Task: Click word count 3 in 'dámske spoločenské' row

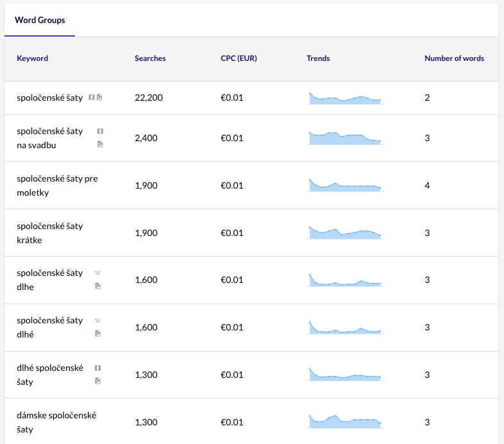Action: point(427,422)
